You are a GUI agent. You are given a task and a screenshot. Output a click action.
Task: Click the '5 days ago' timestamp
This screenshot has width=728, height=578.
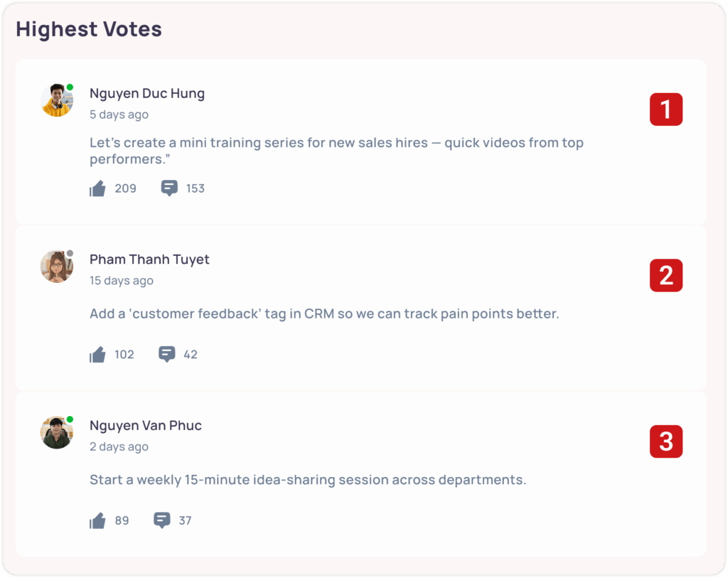119,114
